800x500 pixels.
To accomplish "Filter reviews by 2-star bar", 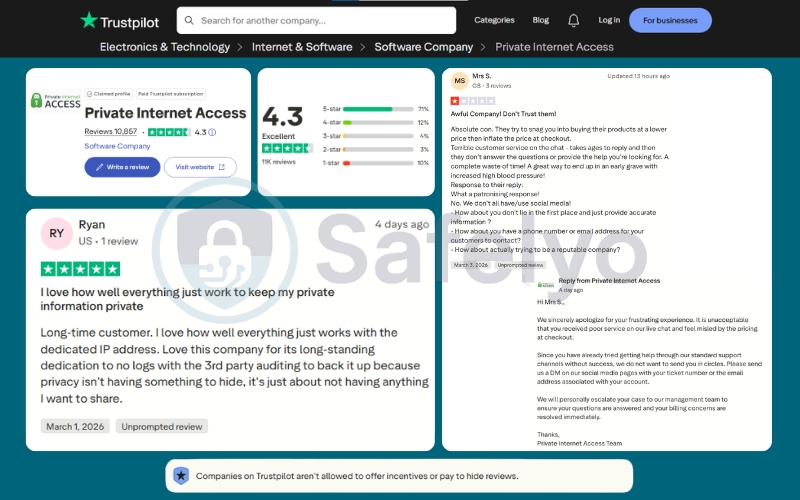I will pos(376,149).
